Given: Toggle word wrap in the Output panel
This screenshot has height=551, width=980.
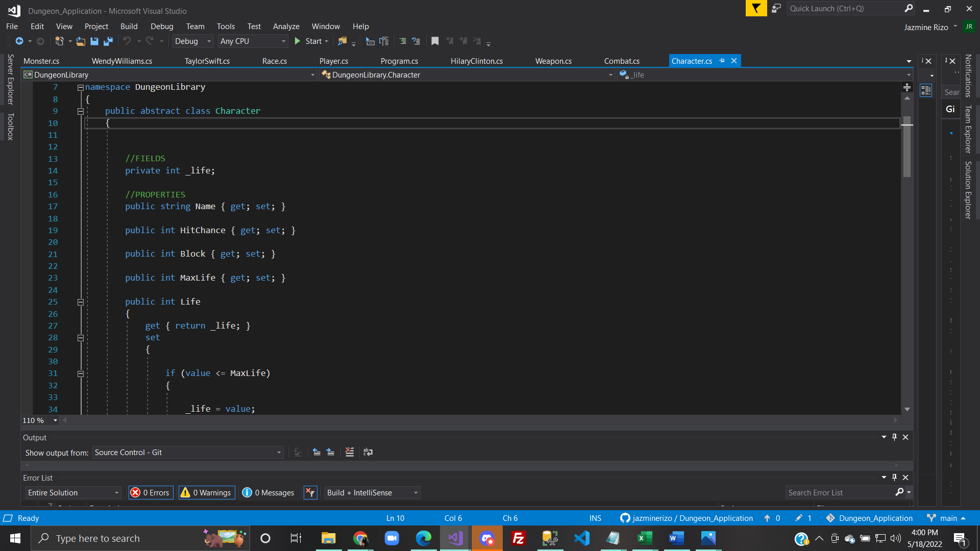Looking at the screenshot, I should click(368, 452).
